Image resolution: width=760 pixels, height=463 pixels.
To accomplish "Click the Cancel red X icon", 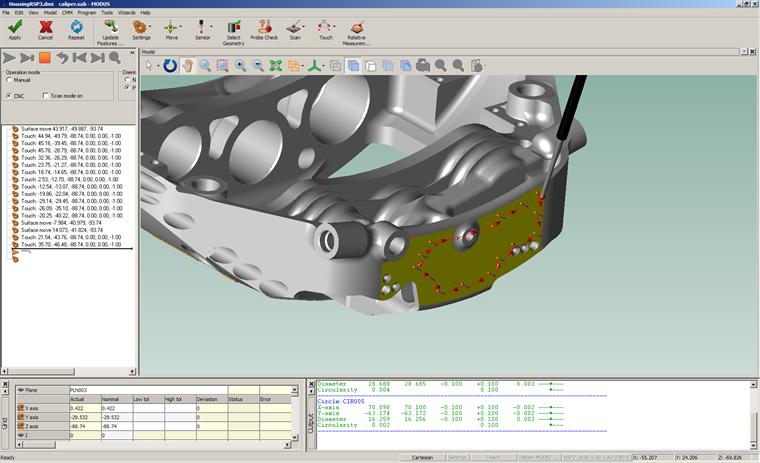I will click(x=45, y=26).
